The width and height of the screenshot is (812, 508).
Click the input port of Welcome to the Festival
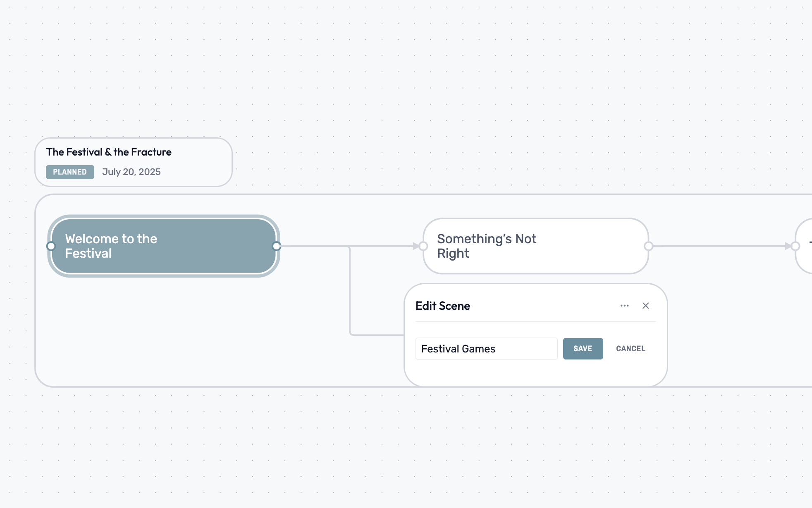(51, 246)
